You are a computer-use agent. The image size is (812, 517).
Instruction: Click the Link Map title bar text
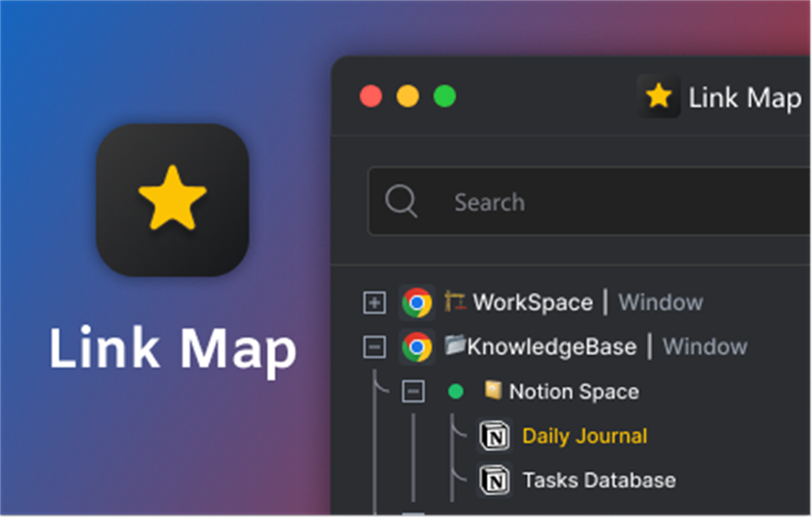(745, 98)
